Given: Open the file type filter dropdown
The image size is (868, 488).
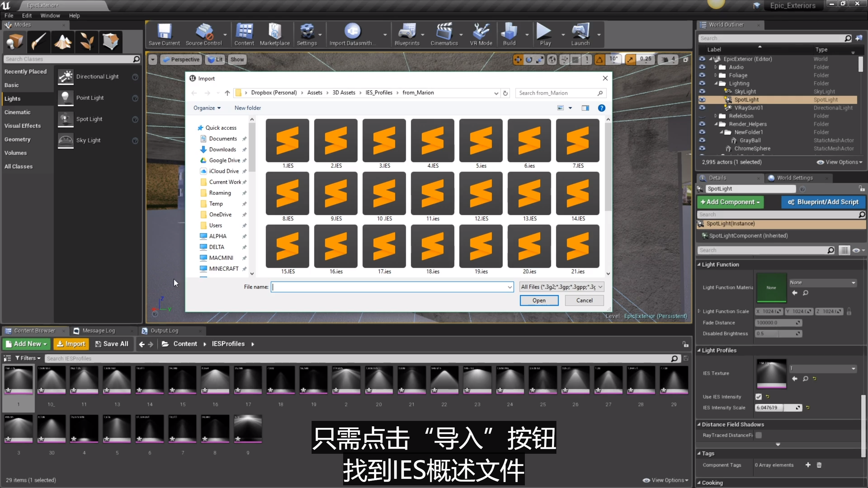Looking at the screenshot, I should [x=561, y=287].
